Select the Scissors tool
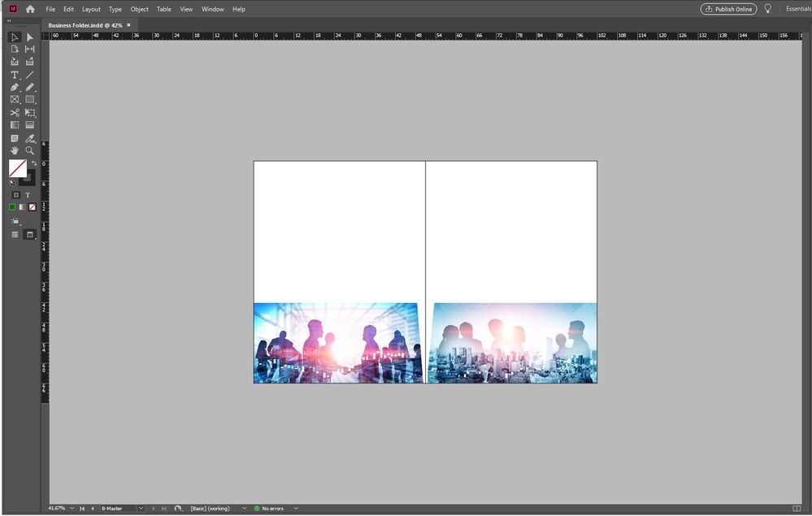The height and width of the screenshot is (516, 812). coord(14,112)
